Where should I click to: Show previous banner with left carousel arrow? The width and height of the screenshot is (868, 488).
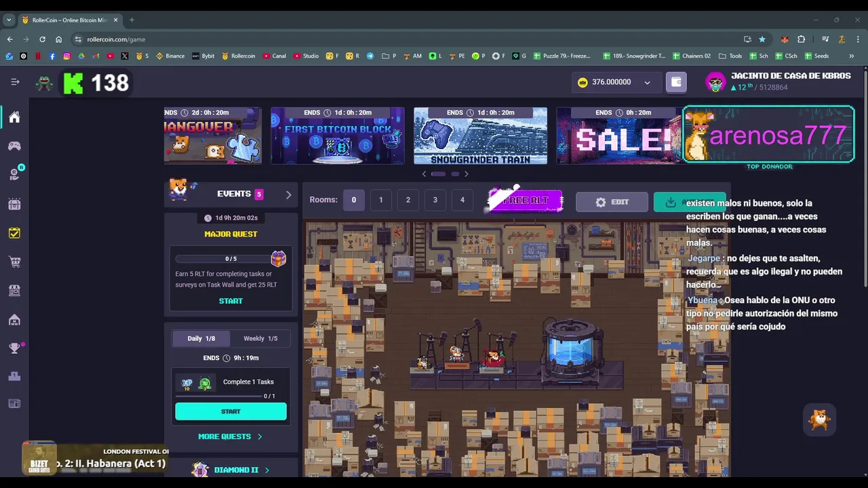coord(425,174)
